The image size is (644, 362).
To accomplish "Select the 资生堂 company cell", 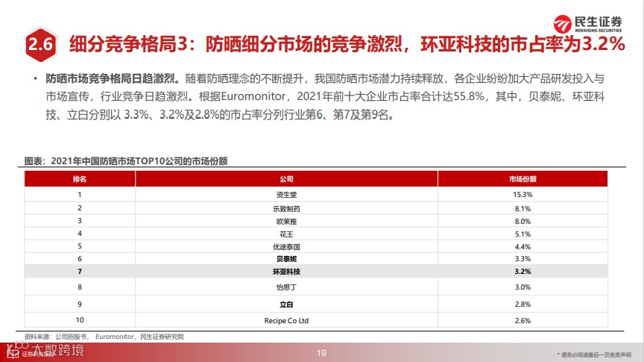I will click(286, 195).
